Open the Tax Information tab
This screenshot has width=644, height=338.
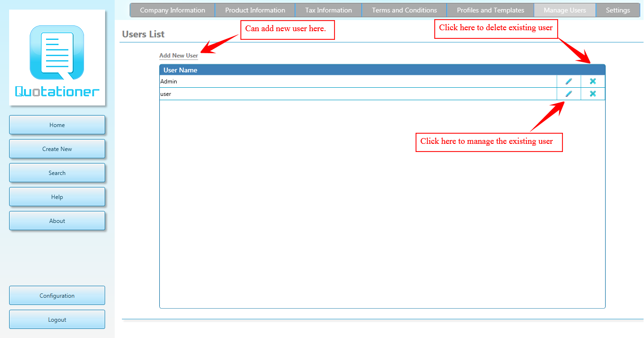[328, 10]
